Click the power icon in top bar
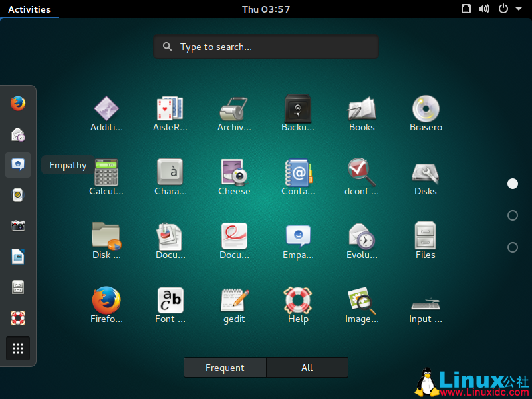532x399 pixels. click(503, 9)
